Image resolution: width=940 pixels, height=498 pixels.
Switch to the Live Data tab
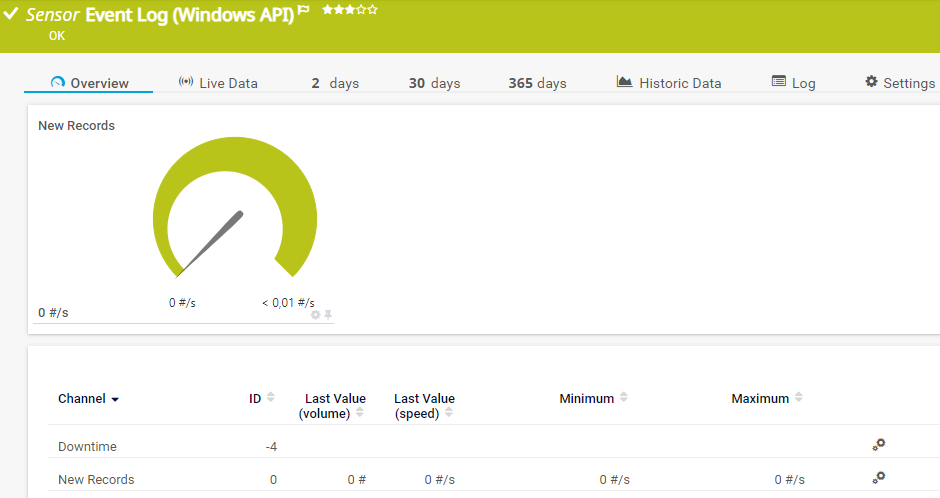pyautogui.click(x=218, y=83)
